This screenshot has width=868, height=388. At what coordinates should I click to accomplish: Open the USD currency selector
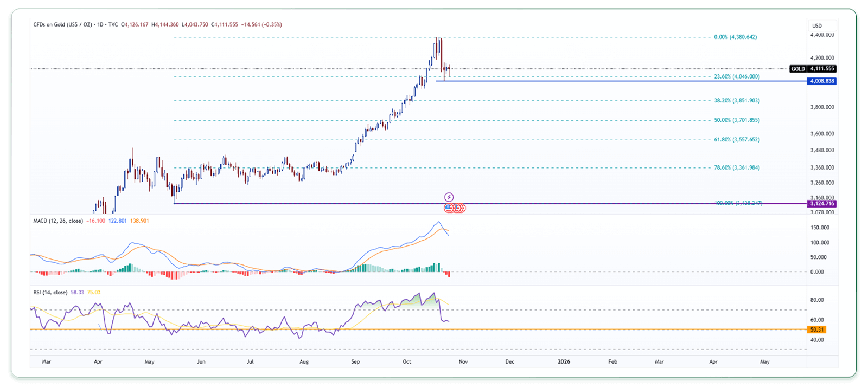tap(817, 25)
